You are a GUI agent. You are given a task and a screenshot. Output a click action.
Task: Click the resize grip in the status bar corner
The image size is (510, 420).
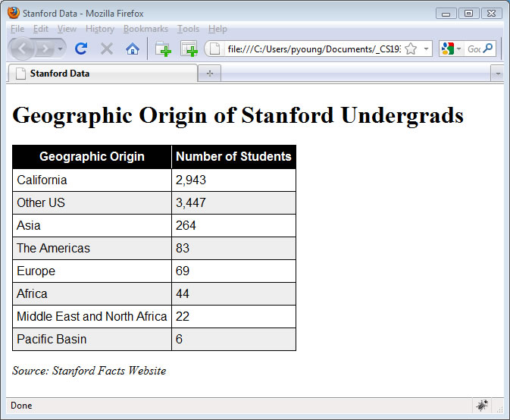click(x=499, y=409)
